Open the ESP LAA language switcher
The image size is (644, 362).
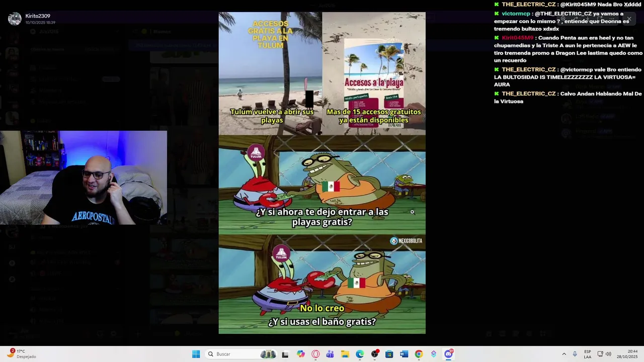pyautogui.click(x=588, y=354)
